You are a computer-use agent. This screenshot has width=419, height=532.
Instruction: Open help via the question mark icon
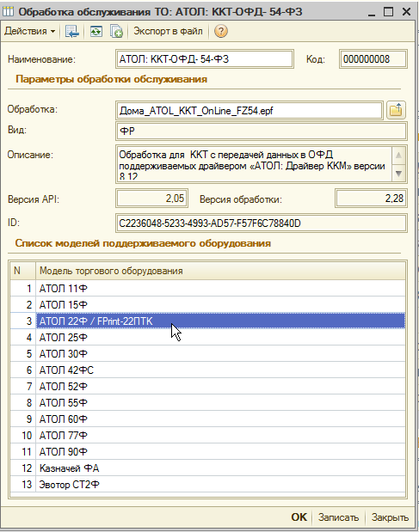(221, 31)
